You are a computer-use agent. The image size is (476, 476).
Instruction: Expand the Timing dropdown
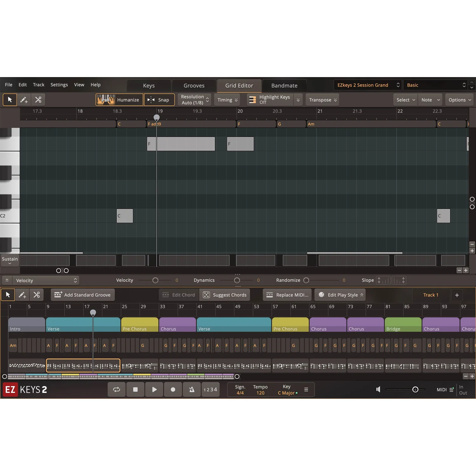pyautogui.click(x=227, y=100)
